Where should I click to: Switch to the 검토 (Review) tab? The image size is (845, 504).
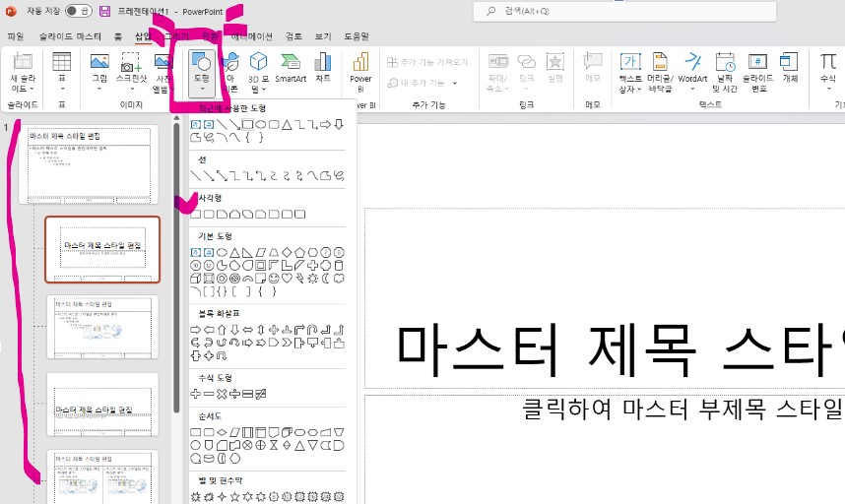(293, 36)
